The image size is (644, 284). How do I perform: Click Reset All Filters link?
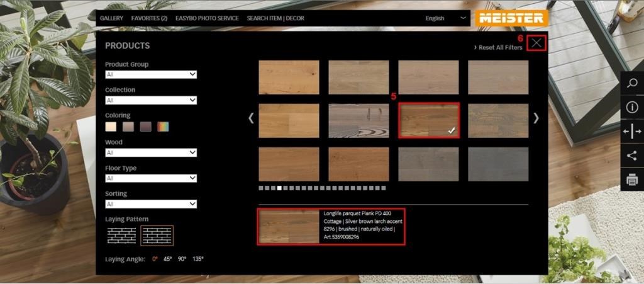(499, 48)
